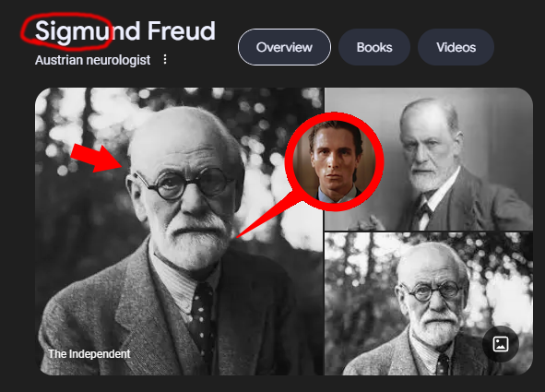Open the top-right portrait without glasses

(x=429, y=159)
